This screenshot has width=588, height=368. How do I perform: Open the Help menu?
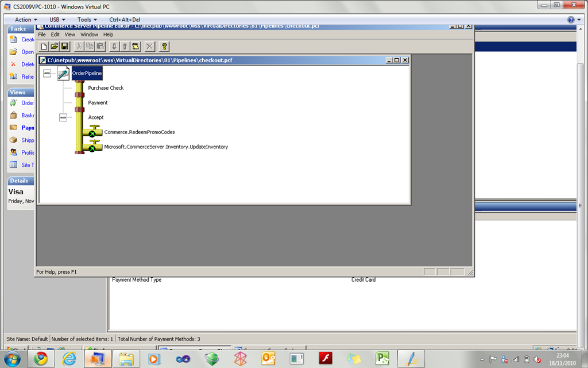tap(109, 34)
